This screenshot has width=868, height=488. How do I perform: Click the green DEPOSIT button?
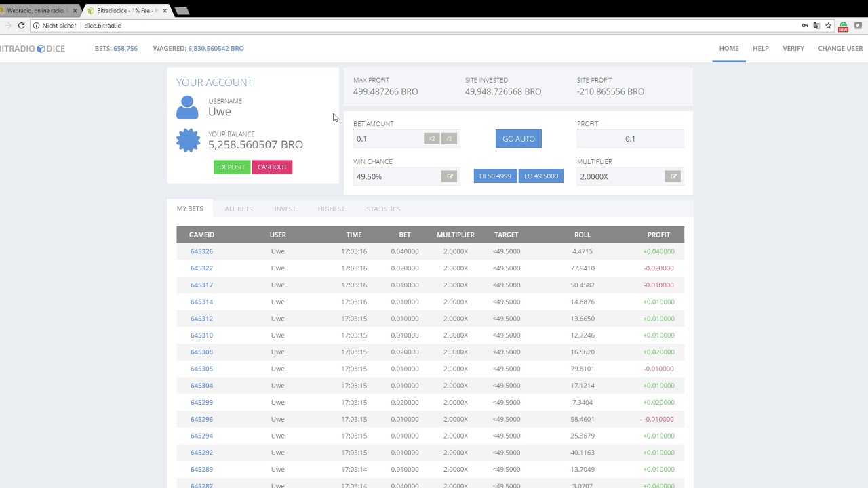[232, 167]
